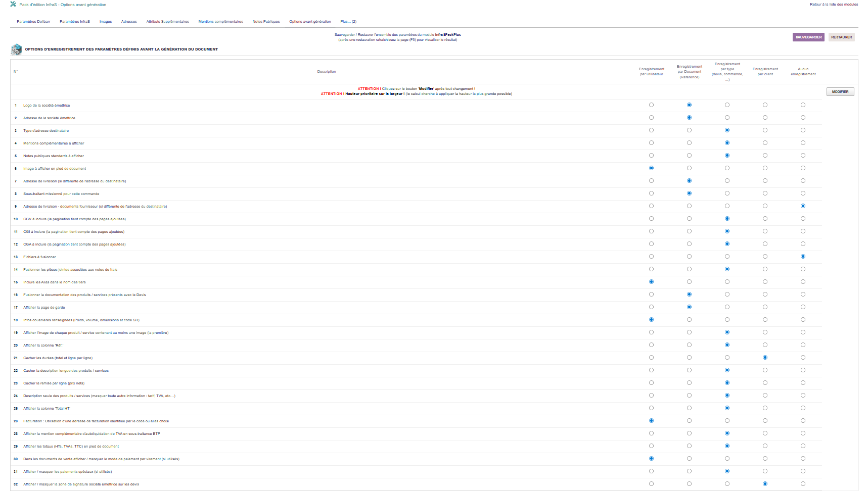Screen dimensions: 868x491
Task: Set Afficher la colonne 'Réf.' to 'par Utilisateur'
Action: click(x=651, y=345)
